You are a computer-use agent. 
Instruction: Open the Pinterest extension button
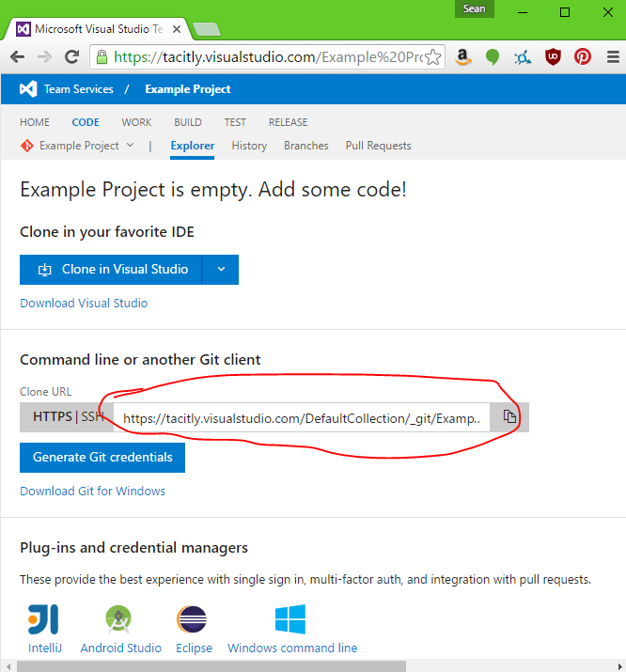583,57
